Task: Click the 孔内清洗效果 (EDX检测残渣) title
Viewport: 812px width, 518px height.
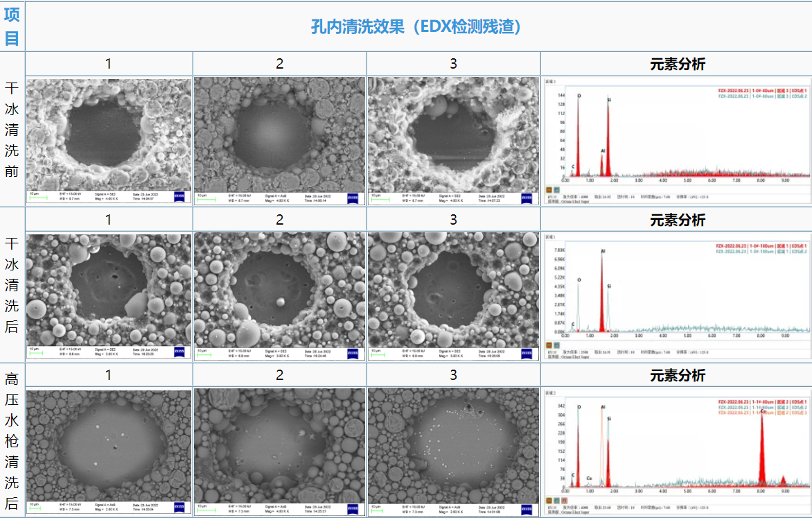Action: coord(416,26)
